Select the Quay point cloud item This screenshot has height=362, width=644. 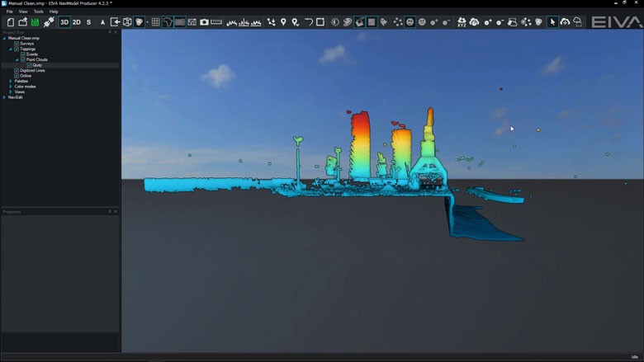click(x=37, y=65)
